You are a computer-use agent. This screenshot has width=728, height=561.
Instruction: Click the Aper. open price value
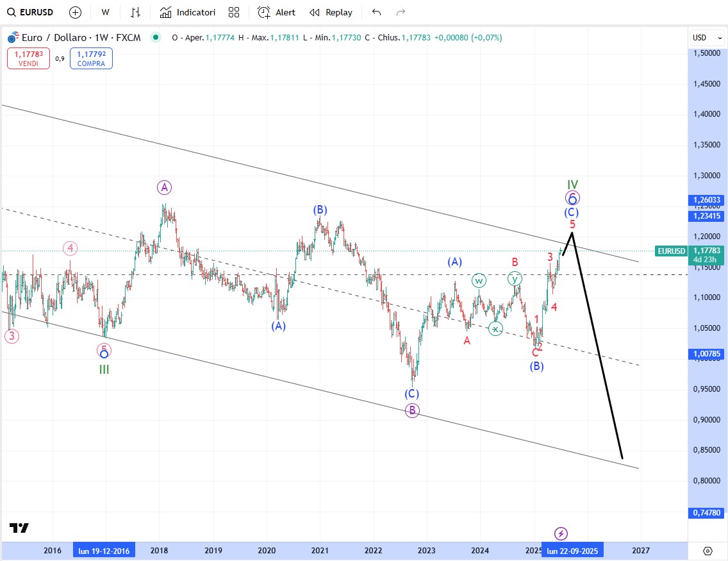click(x=220, y=38)
